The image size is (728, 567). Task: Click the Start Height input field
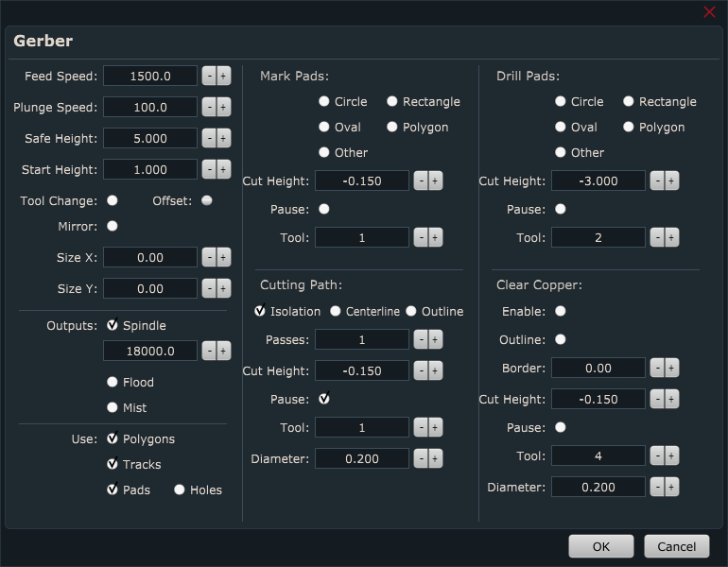coord(150,169)
